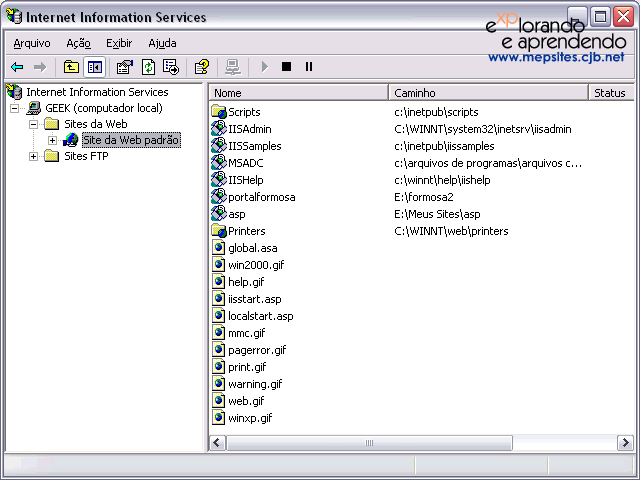Select Sites FTP folder in tree
640x480 pixels.
(x=86, y=156)
